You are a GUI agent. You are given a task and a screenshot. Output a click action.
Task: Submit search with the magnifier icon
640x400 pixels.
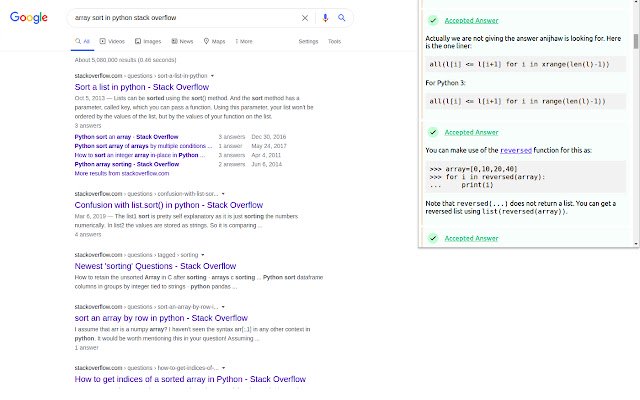pos(342,18)
